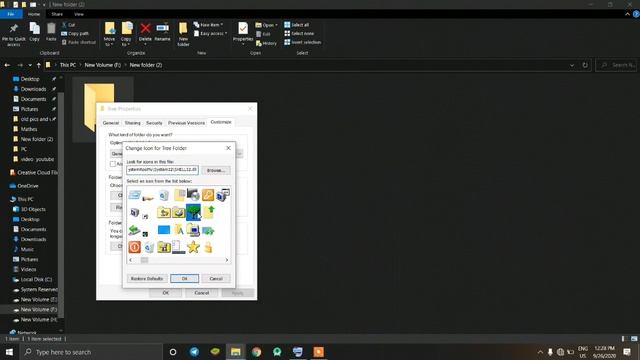The height and width of the screenshot is (360, 640).
Task: Click New Volume (F:) in breadcrumb
Action: click(x=102, y=65)
